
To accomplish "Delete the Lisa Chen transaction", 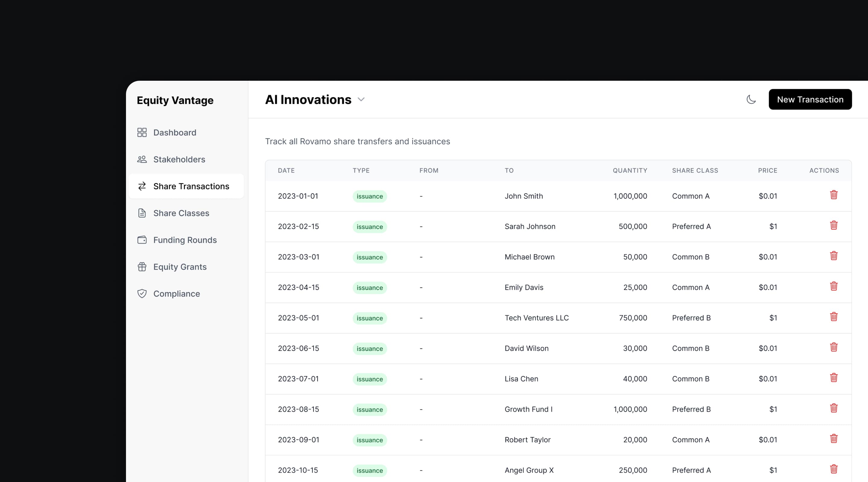I will coord(834,377).
